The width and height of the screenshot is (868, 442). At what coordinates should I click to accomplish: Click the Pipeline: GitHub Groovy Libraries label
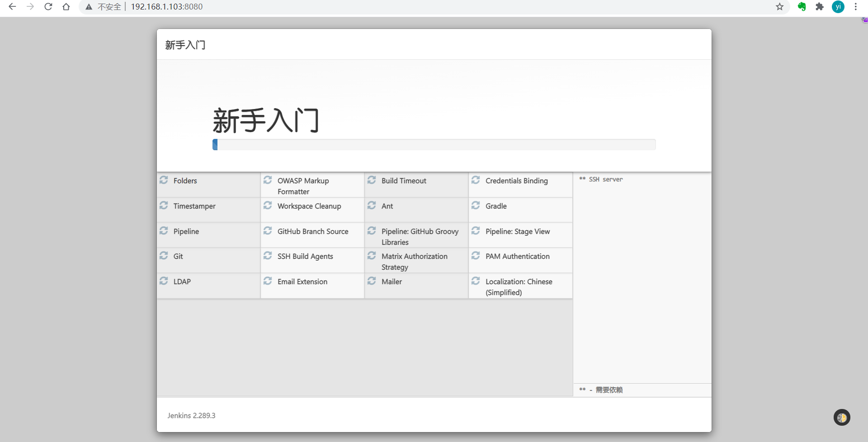click(x=420, y=237)
